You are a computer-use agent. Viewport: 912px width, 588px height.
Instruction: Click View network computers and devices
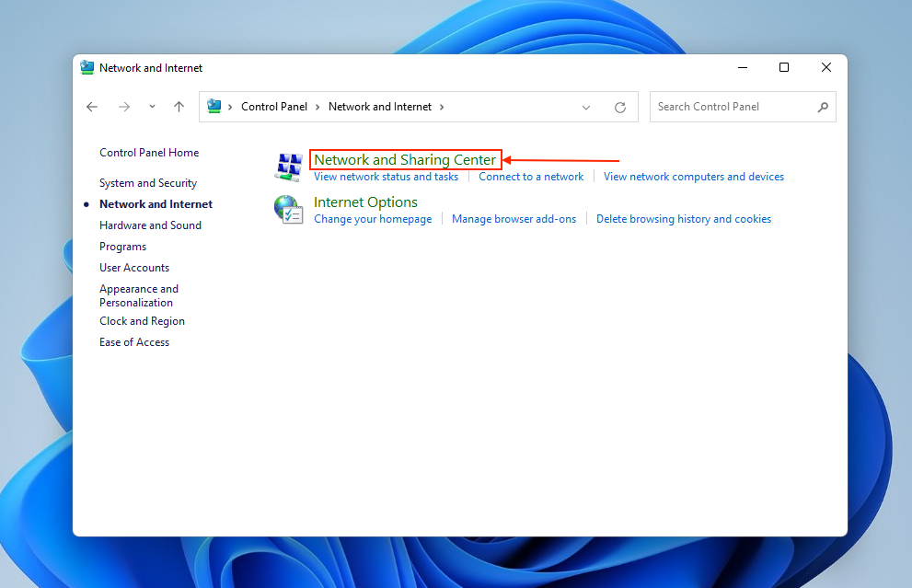tap(694, 176)
